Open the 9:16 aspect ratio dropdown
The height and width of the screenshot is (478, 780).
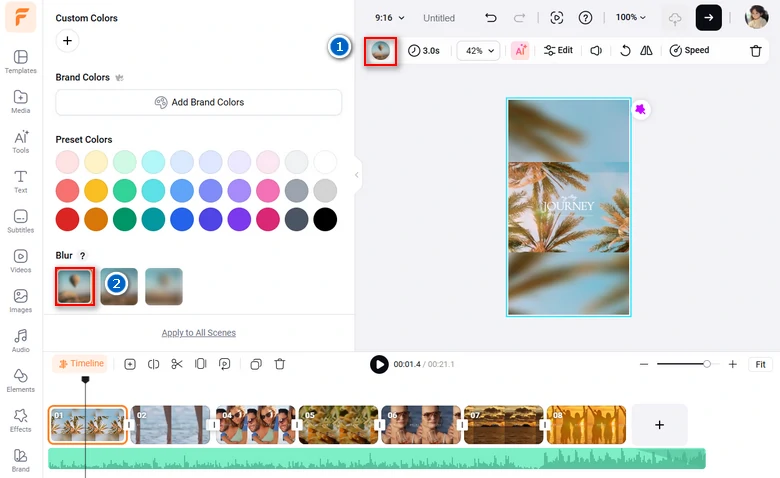389,18
